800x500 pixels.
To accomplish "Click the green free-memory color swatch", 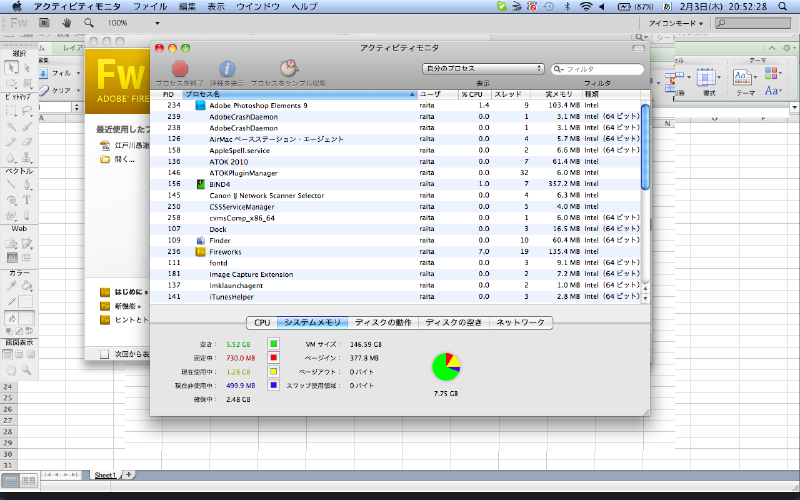I will point(273,344).
